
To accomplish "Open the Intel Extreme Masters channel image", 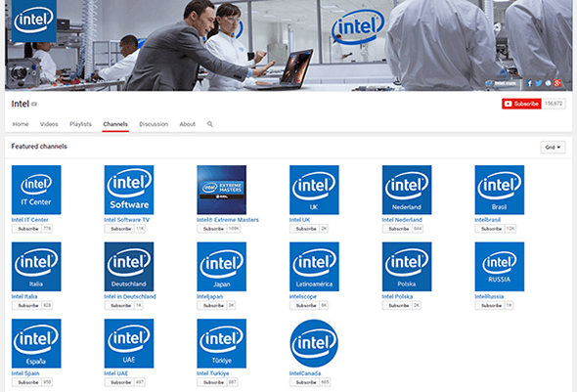I will [x=222, y=190].
